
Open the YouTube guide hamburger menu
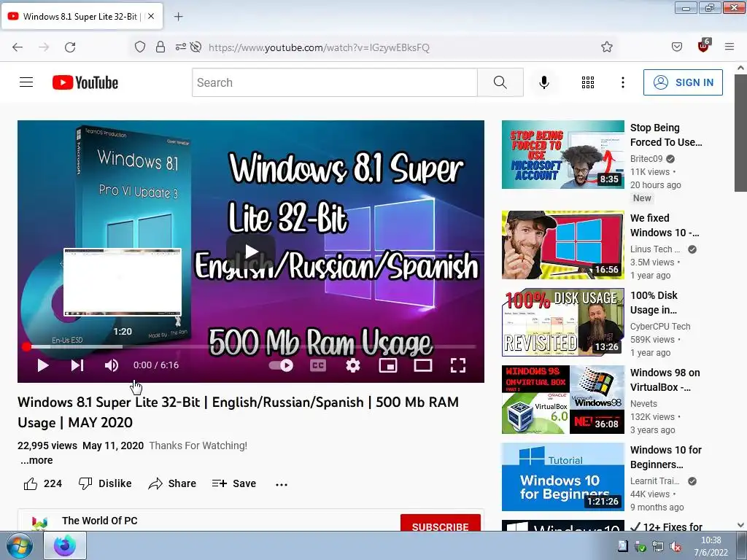pos(26,82)
